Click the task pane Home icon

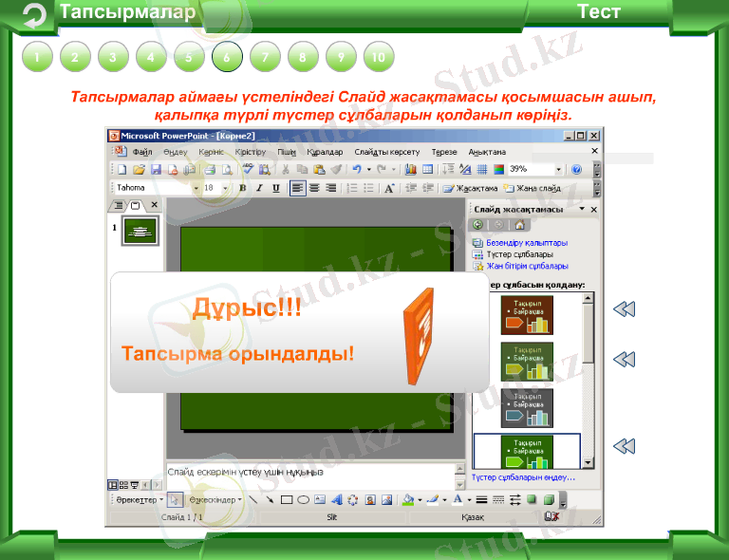point(518,225)
